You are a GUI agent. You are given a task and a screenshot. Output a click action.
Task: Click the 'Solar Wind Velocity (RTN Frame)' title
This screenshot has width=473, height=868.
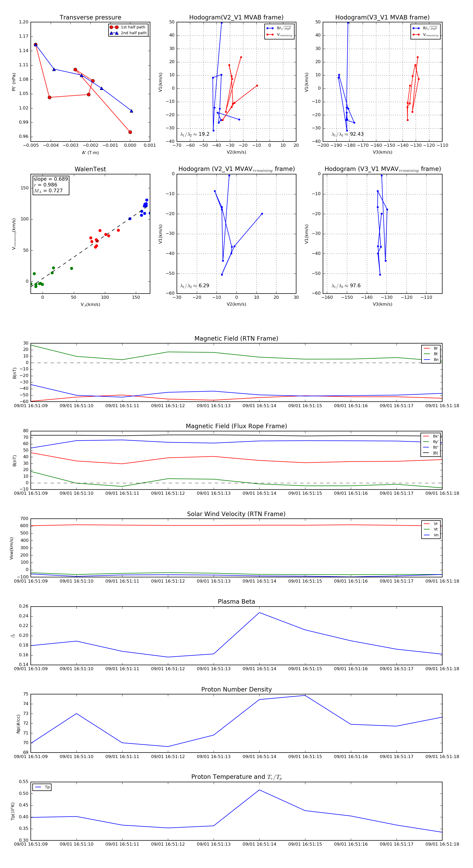[236, 514]
